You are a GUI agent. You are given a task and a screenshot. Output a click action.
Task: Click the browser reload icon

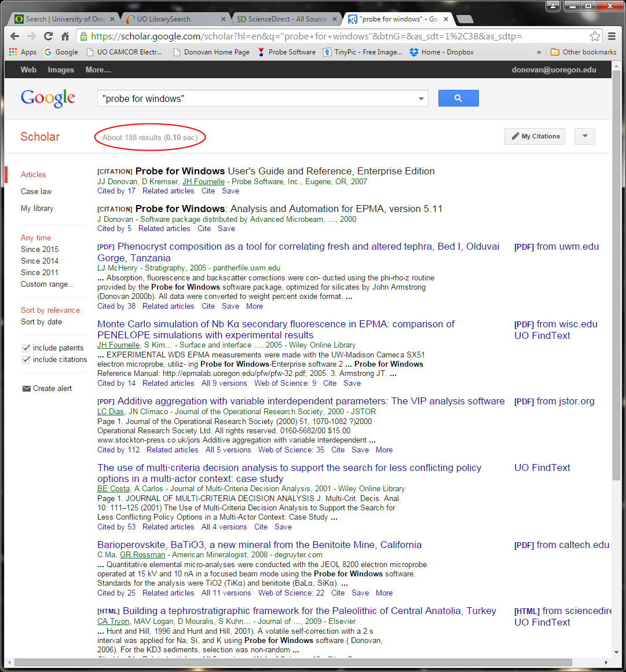[x=49, y=36]
